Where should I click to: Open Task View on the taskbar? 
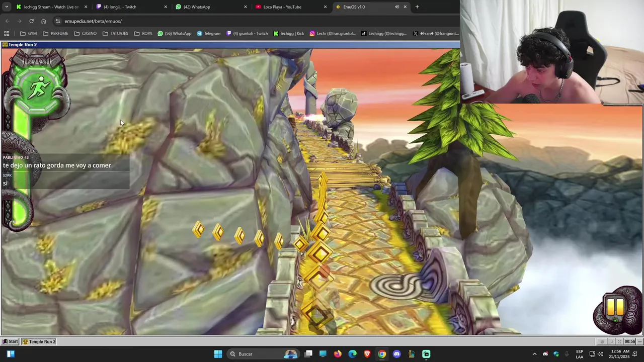pos(308,354)
